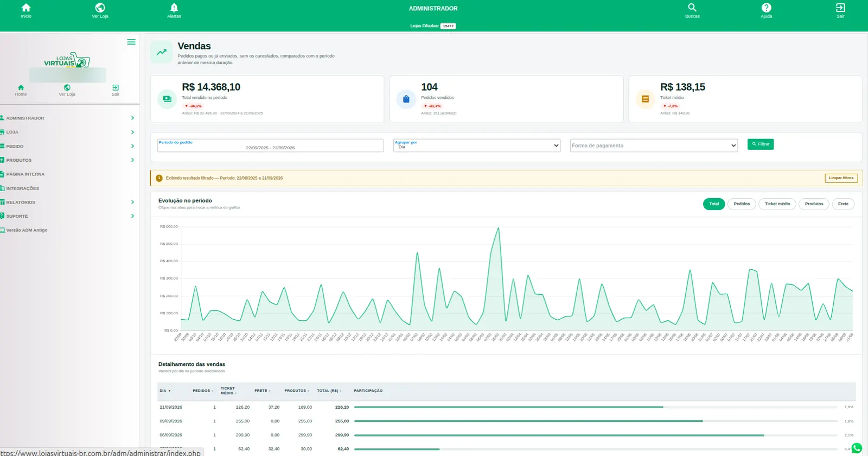Expand the PRODUTOS sidebar menu
Image resolution: width=868 pixels, height=456 pixels.
click(x=67, y=160)
